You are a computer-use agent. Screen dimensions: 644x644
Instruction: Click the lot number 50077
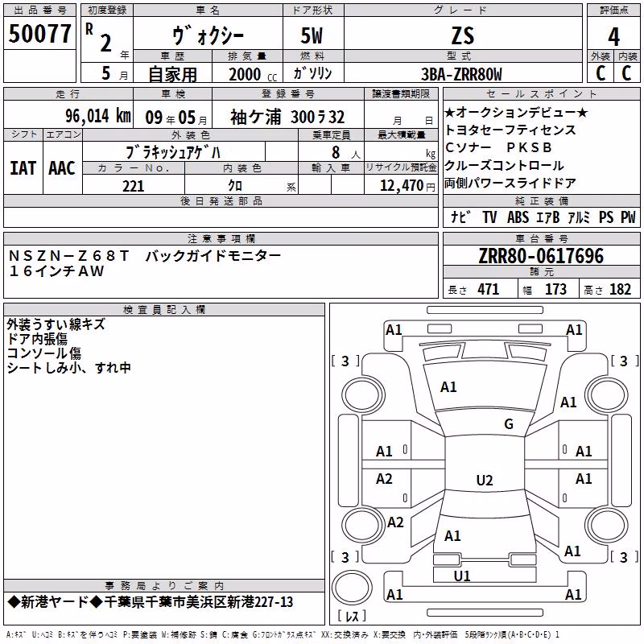click(x=39, y=34)
